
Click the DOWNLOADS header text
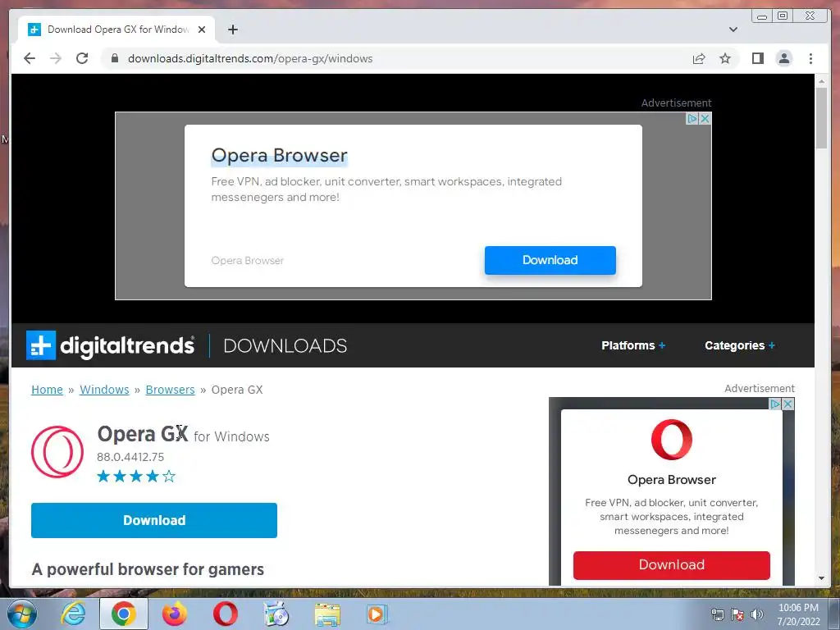[285, 346]
